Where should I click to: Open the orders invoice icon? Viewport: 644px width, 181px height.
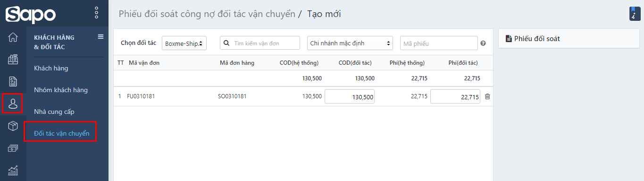pyautogui.click(x=13, y=81)
